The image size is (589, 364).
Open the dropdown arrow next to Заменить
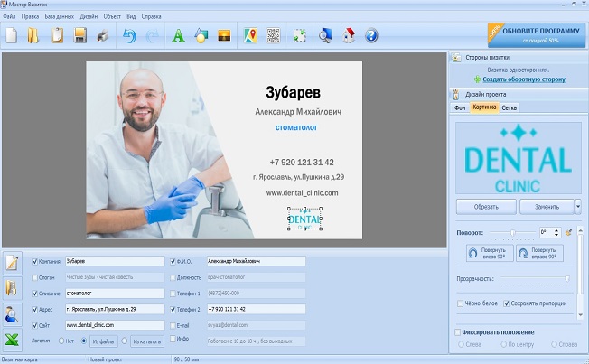tap(578, 207)
